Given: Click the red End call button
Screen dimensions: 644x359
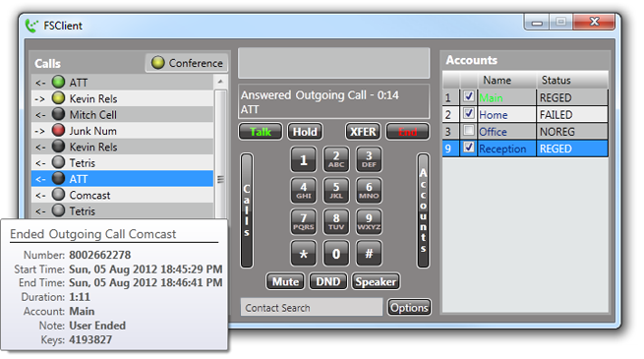Looking at the screenshot, I should (x=407, y=132).
